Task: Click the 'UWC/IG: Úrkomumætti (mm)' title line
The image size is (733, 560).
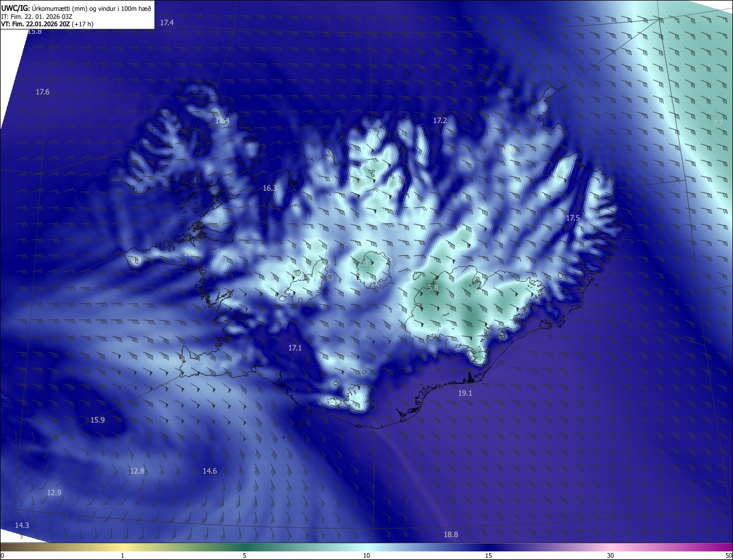Action: (76, 8)
